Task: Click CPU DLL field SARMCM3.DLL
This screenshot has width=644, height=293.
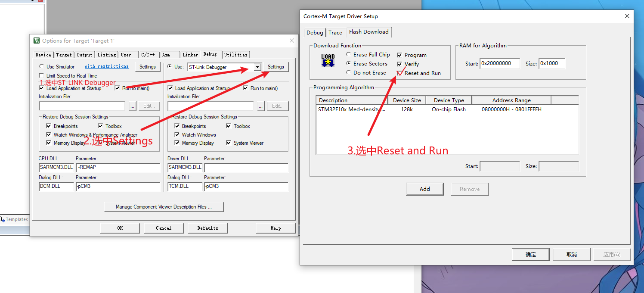Action: (56, 167)
